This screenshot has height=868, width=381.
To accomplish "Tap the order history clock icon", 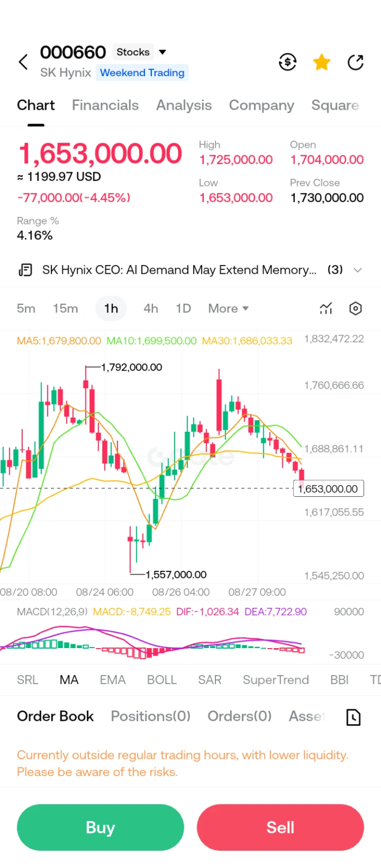I will tap(354, 717).
